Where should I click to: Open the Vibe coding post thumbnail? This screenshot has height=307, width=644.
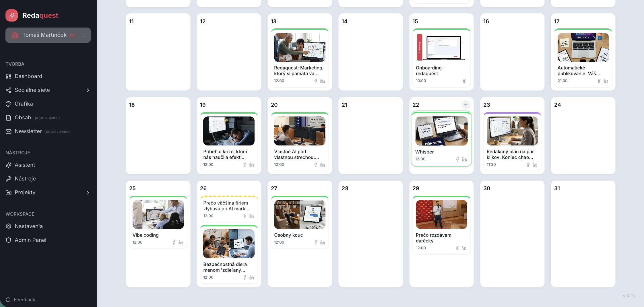[x=158, y=215]
